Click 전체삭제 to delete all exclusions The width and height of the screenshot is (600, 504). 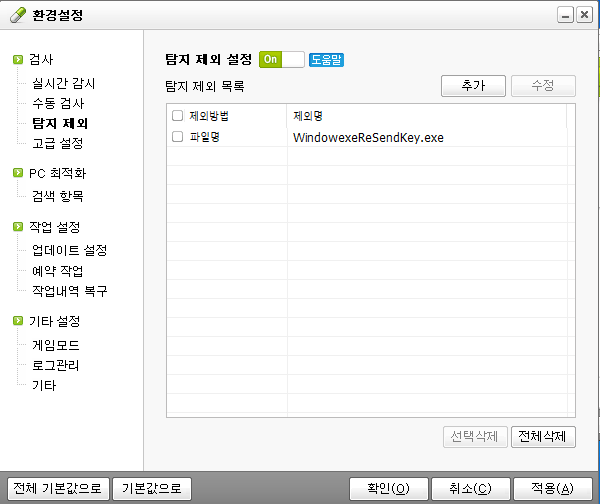tap(543, 437)
